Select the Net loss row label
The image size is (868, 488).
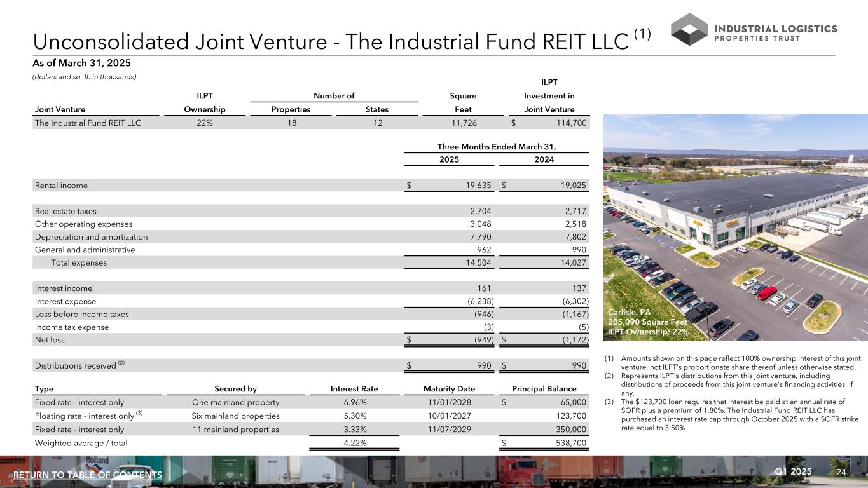(x=50, y=340)
